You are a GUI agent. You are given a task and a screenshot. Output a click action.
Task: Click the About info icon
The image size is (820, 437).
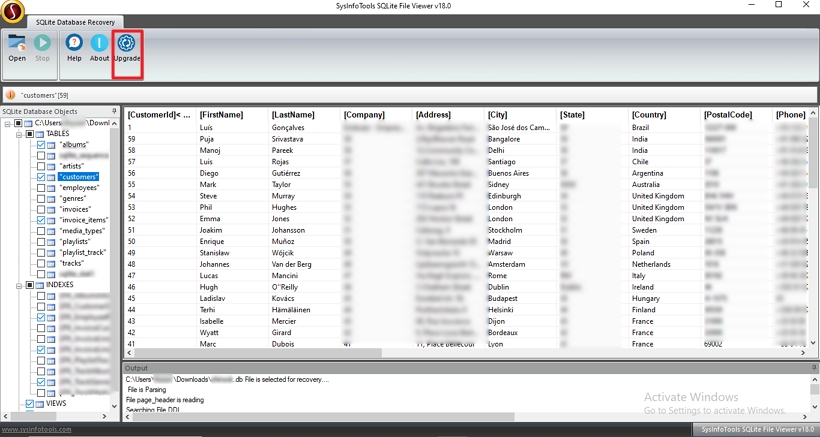[x=99, y=43]
